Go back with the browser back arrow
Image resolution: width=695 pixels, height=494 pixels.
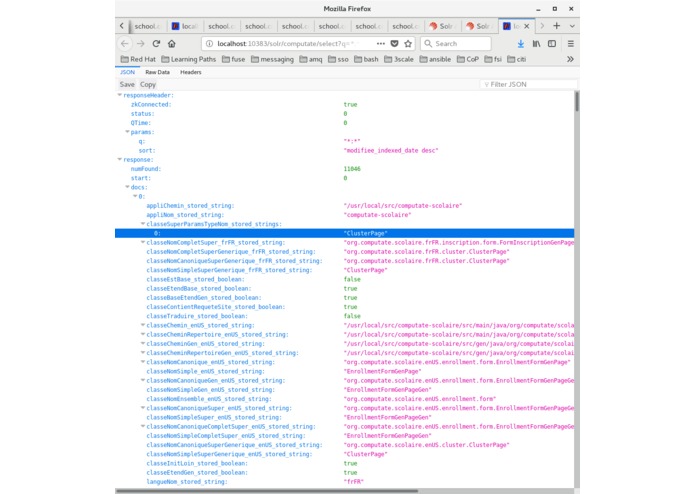pos(125,43)
